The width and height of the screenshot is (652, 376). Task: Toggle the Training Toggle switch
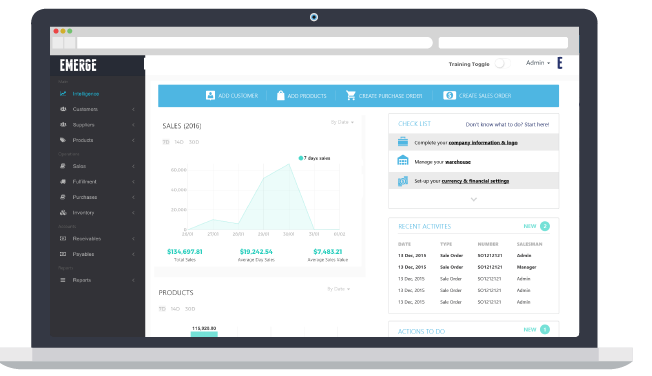click(x=502, y=64)
